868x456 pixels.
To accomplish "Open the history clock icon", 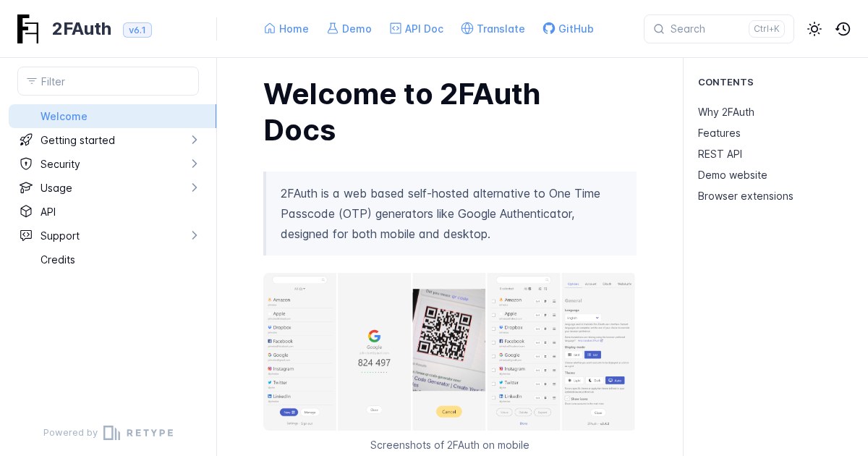I will pos(843,29).
